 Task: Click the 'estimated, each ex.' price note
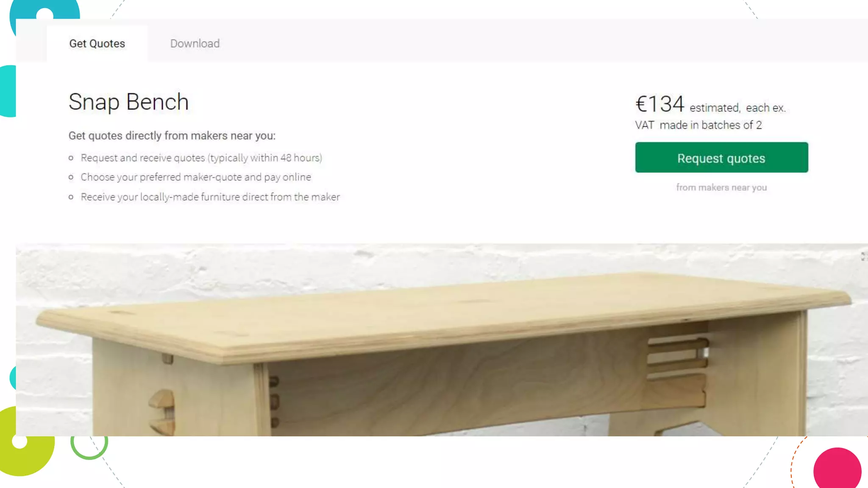737,108
